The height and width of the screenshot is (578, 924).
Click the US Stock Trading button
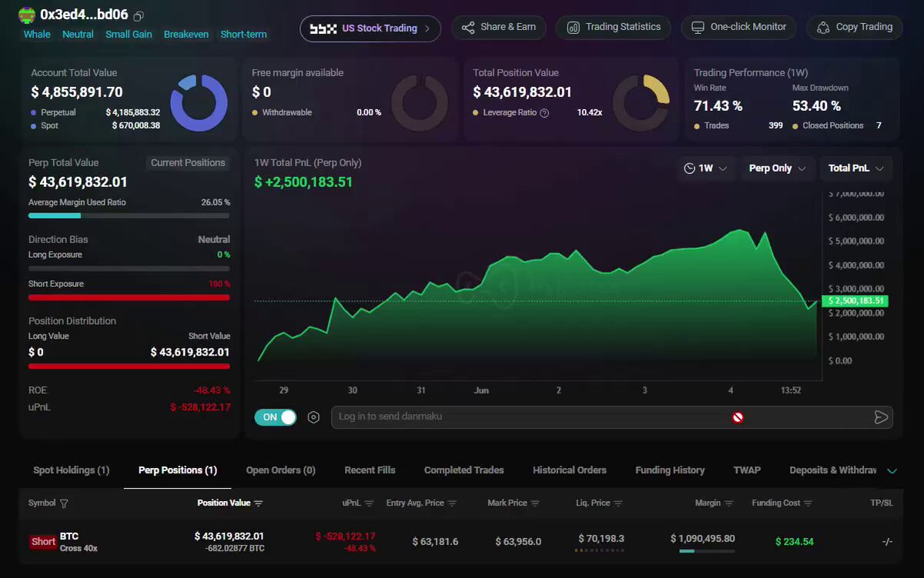click(370, 28)
